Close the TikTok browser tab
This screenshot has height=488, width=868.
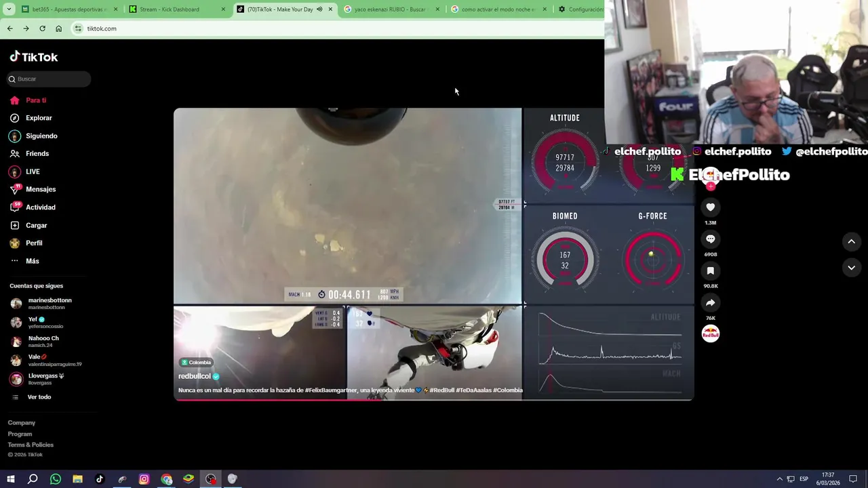(x=330, y=9)
